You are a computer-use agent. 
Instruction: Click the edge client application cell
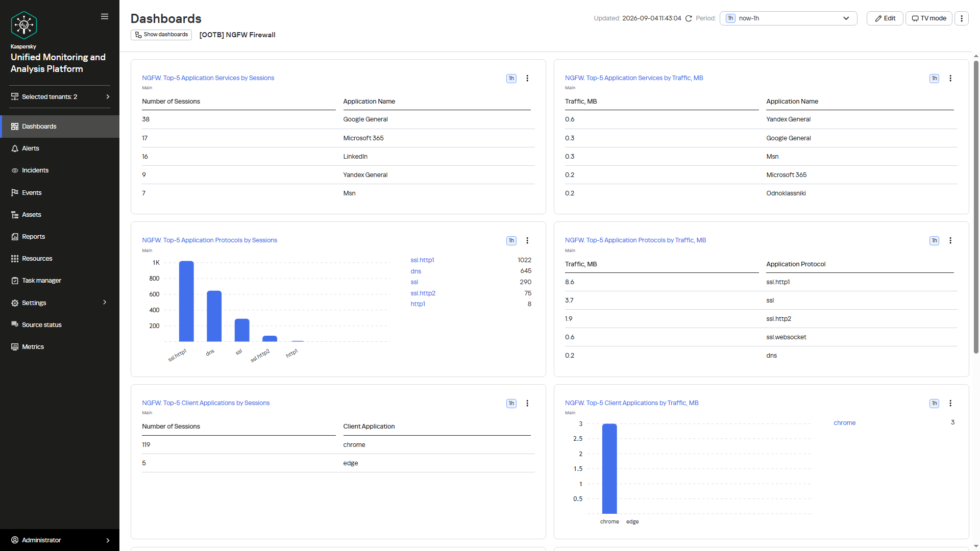[351, 463]
